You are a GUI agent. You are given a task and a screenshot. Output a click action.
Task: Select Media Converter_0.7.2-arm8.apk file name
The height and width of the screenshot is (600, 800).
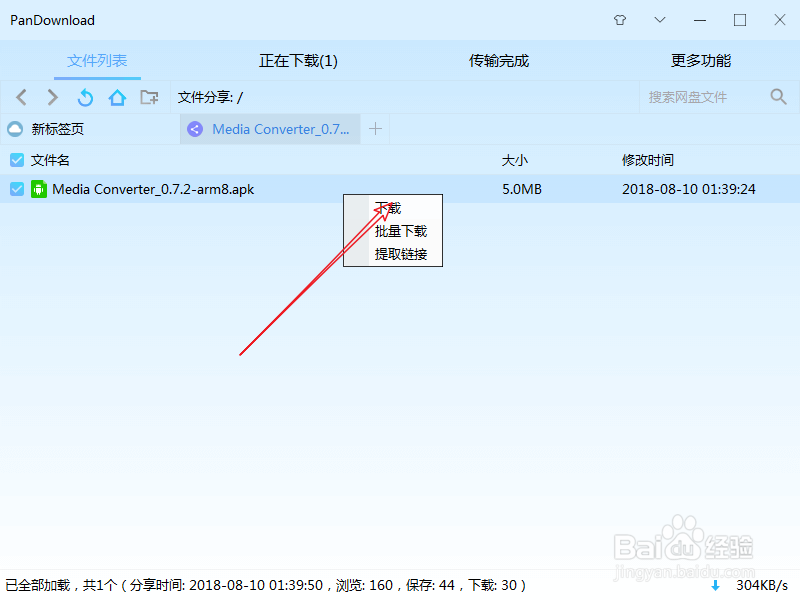pyautogui.click(x=153, y=189)
